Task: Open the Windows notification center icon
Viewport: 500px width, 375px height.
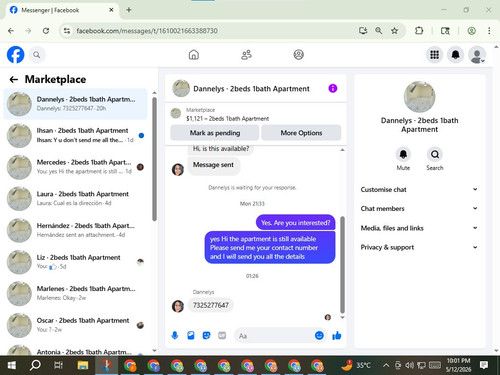Action: click(484, 365)
